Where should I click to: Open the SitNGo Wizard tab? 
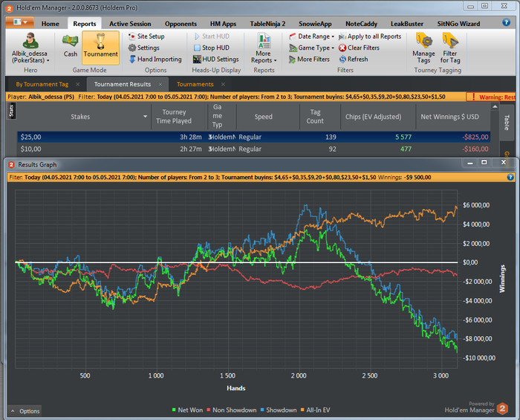click(458, 24)
